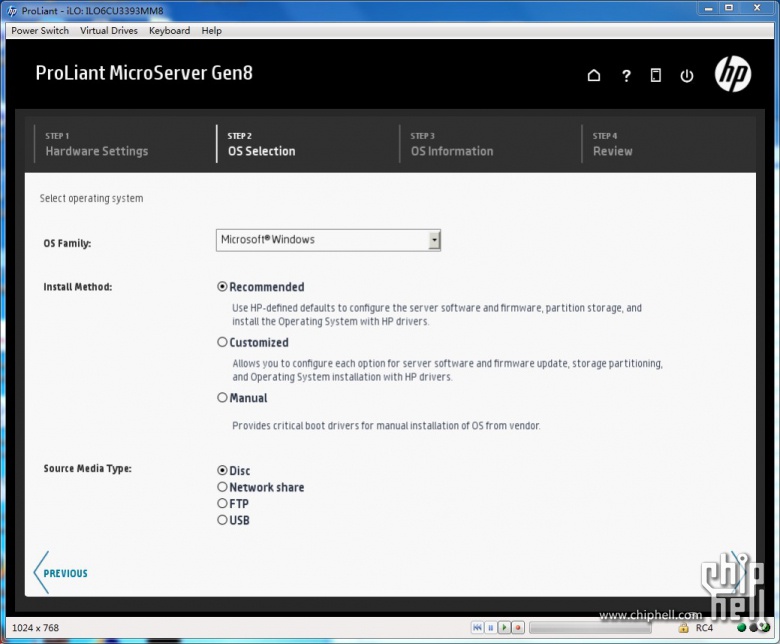Viewport: 780px width, 644px height.
Task: Click the 'Select operating system' heading
Action: click(x=92, y=198)
